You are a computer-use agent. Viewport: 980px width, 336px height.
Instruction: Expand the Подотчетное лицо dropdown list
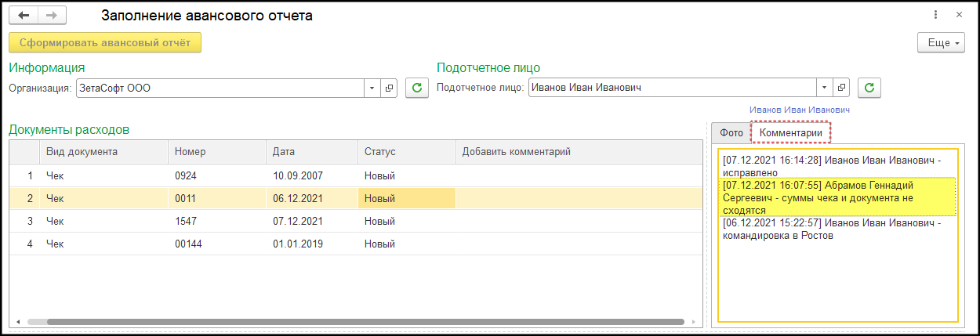[x=824, y=88]
